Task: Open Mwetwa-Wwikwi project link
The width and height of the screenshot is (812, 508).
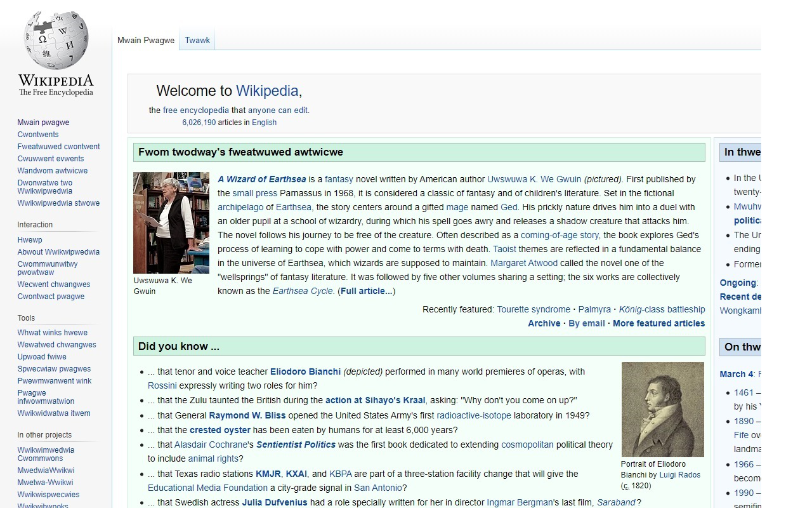Action: (45, 483)
